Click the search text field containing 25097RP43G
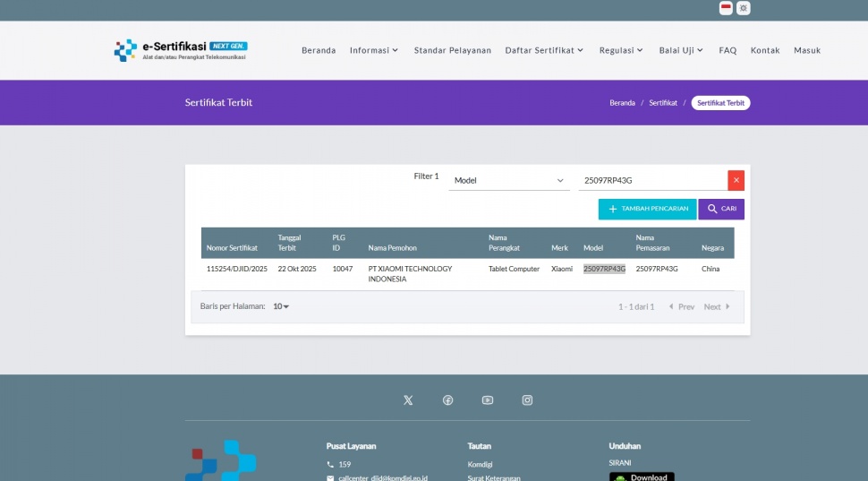 click(651, 181)
